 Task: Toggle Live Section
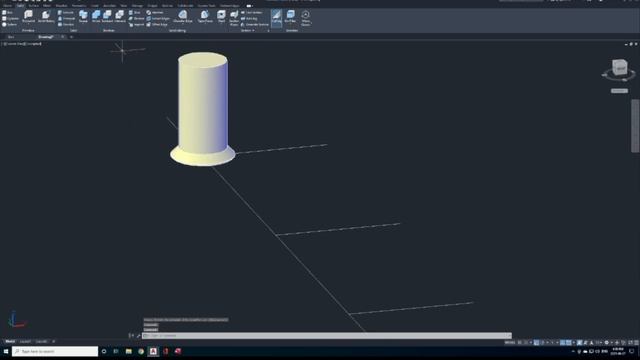click(x=251, y=13)
